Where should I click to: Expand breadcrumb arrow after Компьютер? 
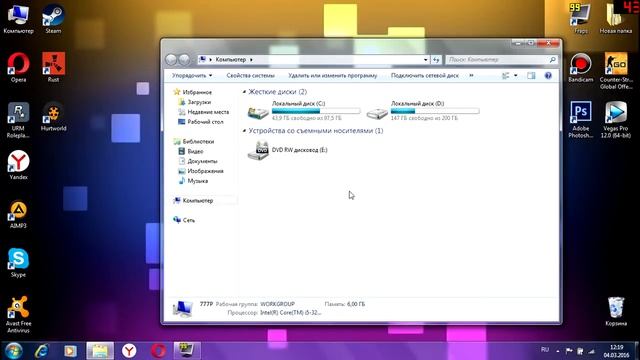251,60
